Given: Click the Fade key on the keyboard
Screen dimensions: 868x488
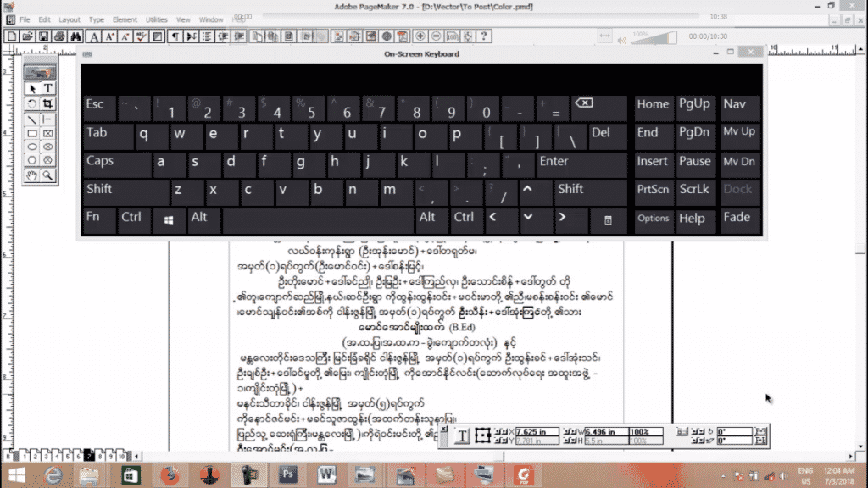Looking at the screenshot, I should (739, 221).
